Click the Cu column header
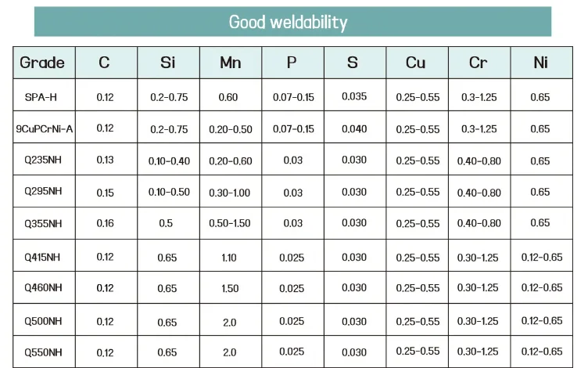The image size is (588, 368). tap(416, 63)
